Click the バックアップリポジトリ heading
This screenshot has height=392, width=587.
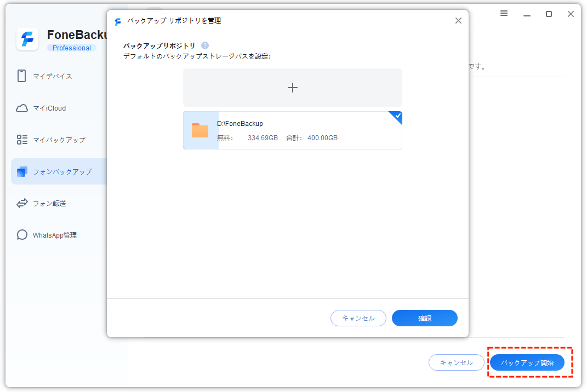[159, 45]
